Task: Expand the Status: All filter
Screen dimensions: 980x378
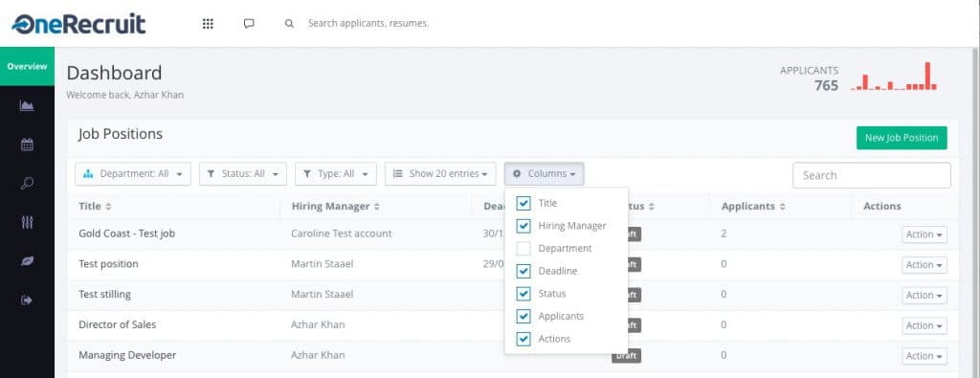Action: point(242,174)
